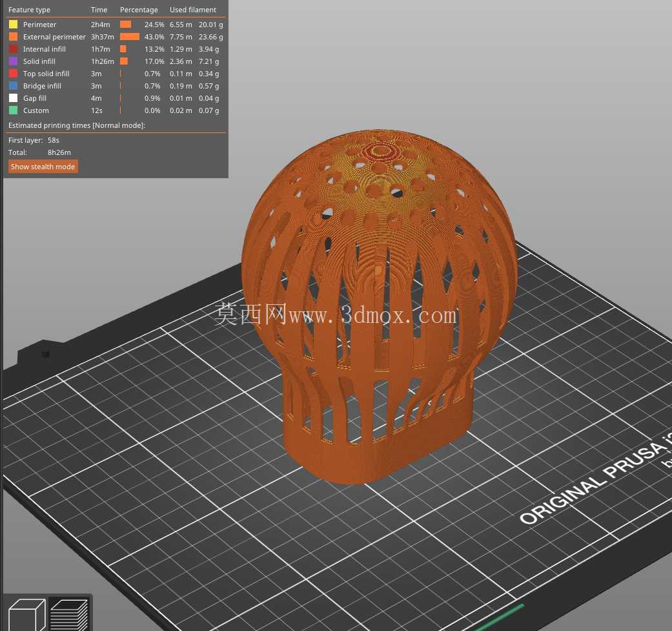Select the Gap fill label

pos(35,98)
